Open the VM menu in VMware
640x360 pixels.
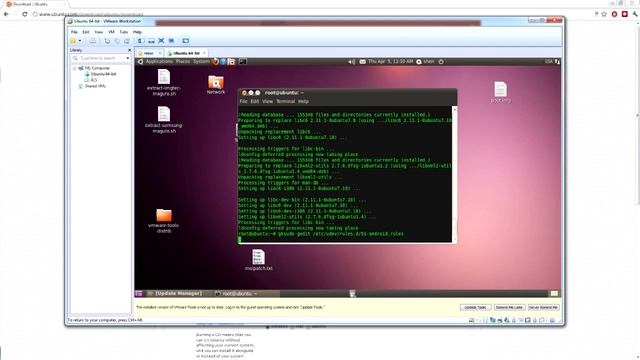111,32
